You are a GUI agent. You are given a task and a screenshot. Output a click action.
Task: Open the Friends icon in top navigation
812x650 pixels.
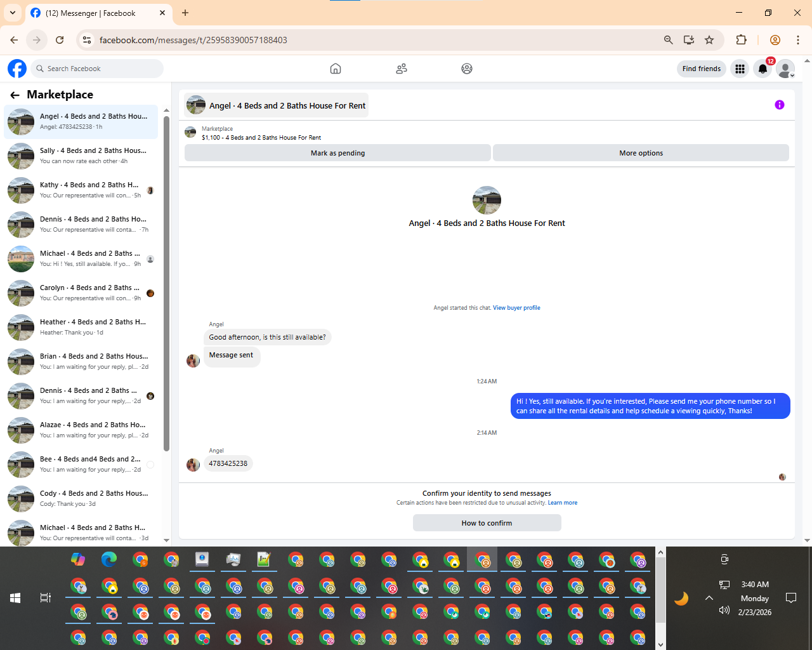(x=402, y=69)
